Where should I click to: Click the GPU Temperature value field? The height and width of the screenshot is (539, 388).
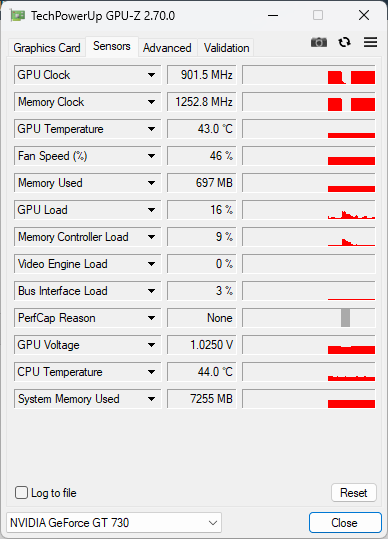point(202,129)
